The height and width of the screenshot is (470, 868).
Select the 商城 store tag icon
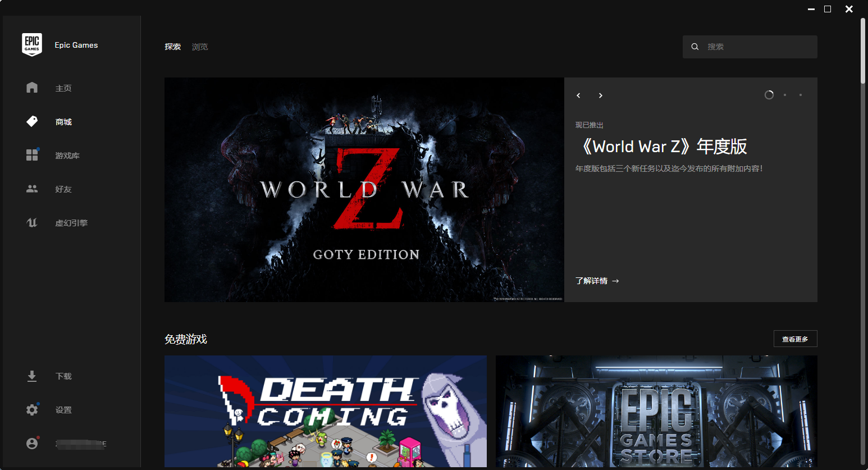[x=32, y=121]
